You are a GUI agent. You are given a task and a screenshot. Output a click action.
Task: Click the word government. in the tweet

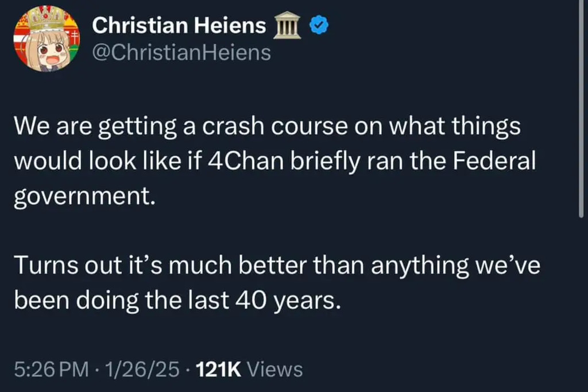point(84,197)
